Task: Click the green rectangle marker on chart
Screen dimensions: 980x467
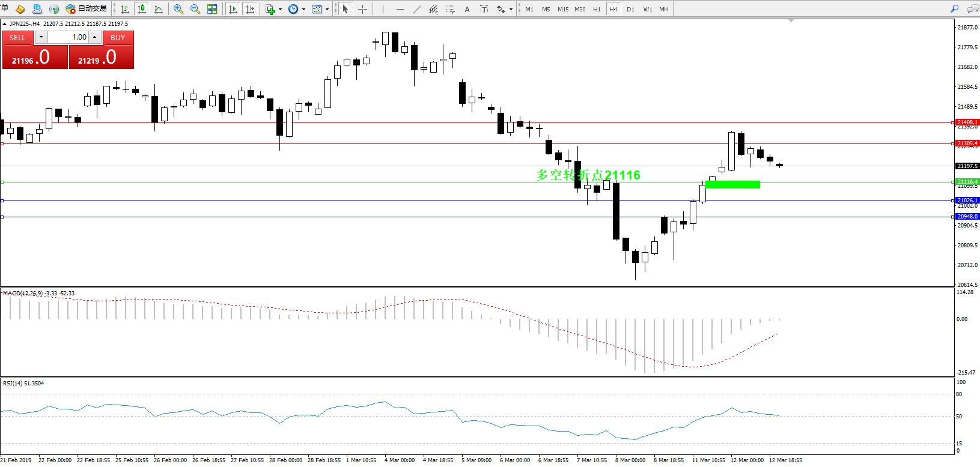Action: 732,184
